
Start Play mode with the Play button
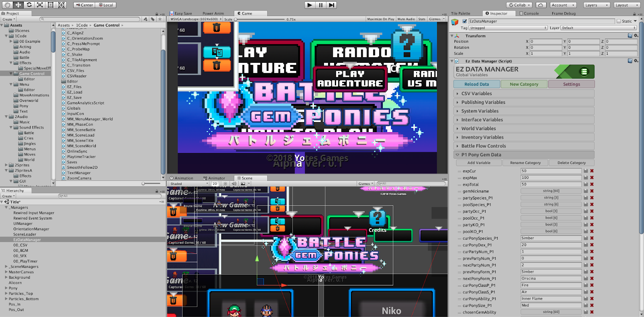(x=310, y=5)
